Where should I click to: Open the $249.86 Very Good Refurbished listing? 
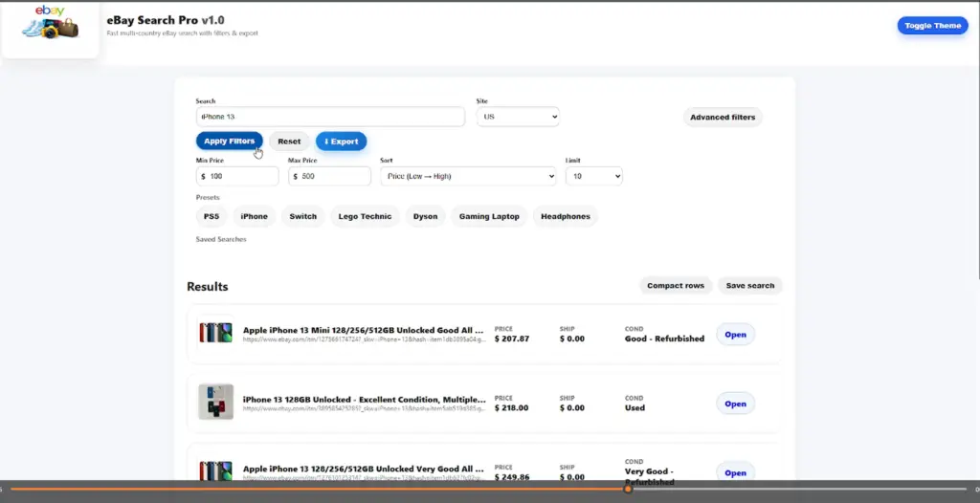pyautogui.click(x=736, y=473)
